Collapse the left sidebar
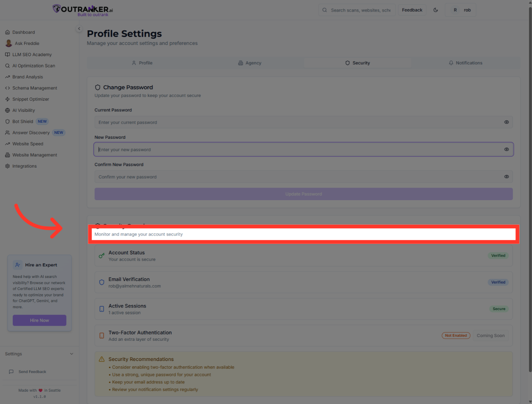Screen dimensions: 532x404 click(x=79, y=28)
